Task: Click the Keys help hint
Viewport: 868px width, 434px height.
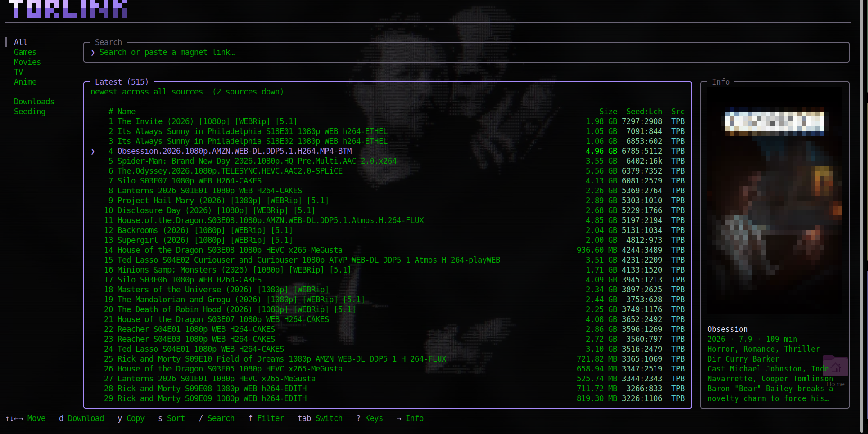Action: (x=370, y=418)
